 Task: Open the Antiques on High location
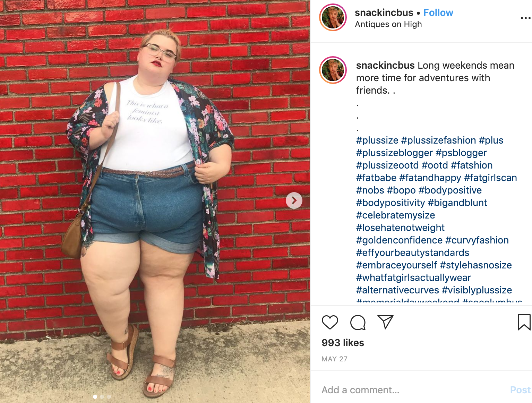coord(388,24)
